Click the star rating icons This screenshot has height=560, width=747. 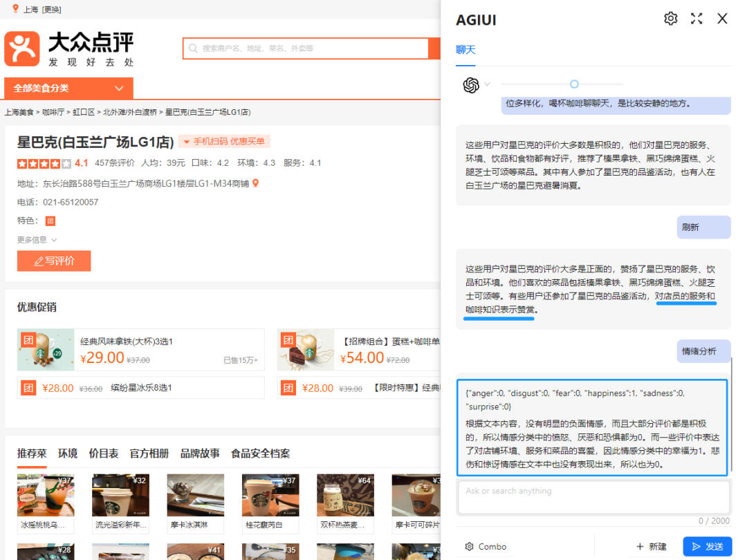coord(44,163)
